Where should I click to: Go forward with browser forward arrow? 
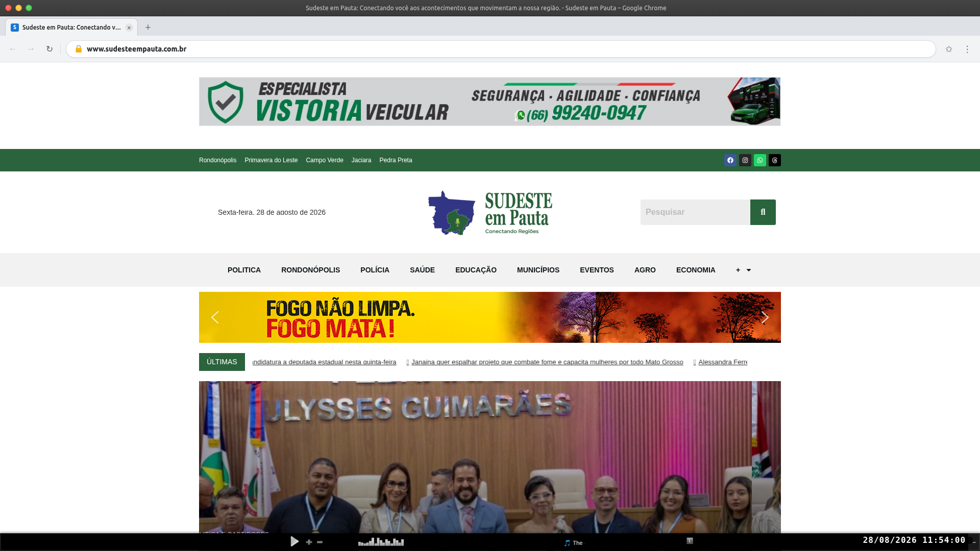[x=31, y=49]
